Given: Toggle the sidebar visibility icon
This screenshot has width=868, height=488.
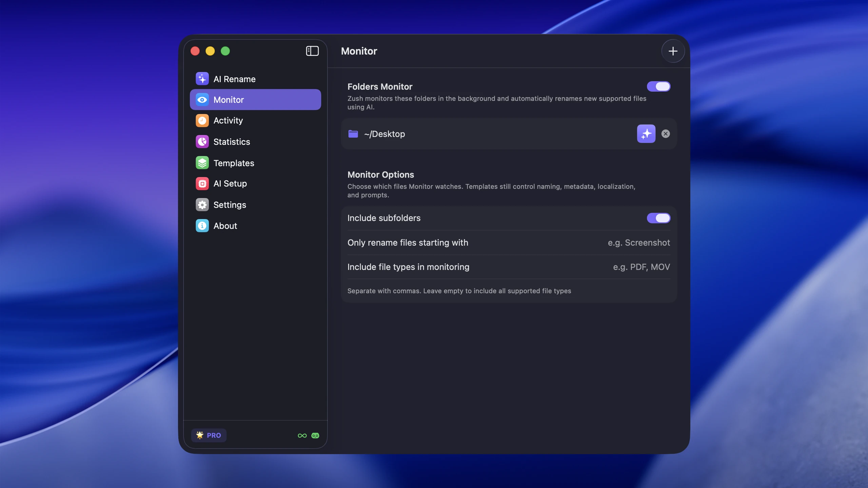Looking at the screenshot, I should click(312, 51).
